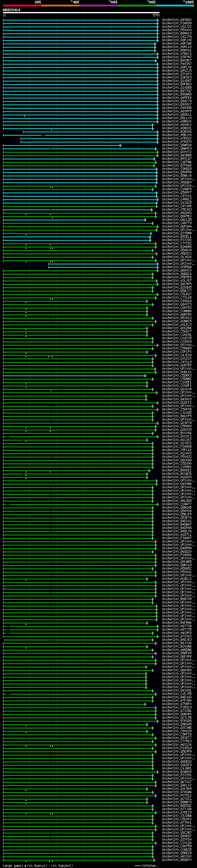Open hit UniRef100_B9HK13
Viewport: 197px width, 868px height.
pos(176,33)
